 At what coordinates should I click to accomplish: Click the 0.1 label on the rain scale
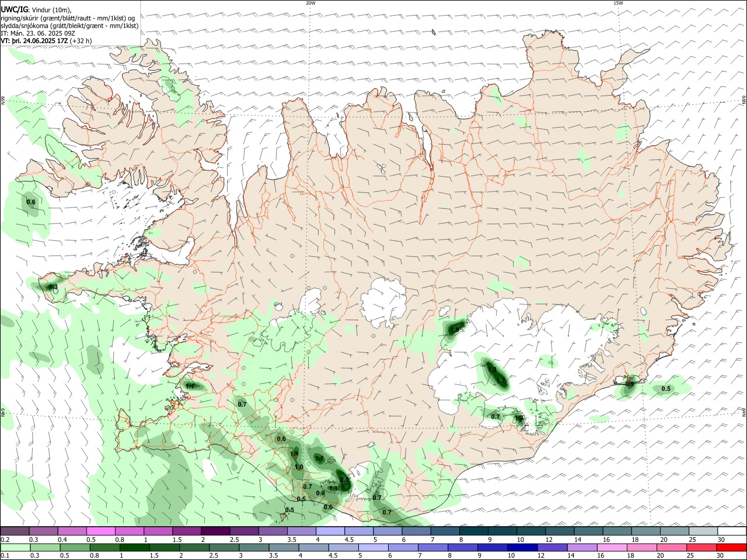5,556
